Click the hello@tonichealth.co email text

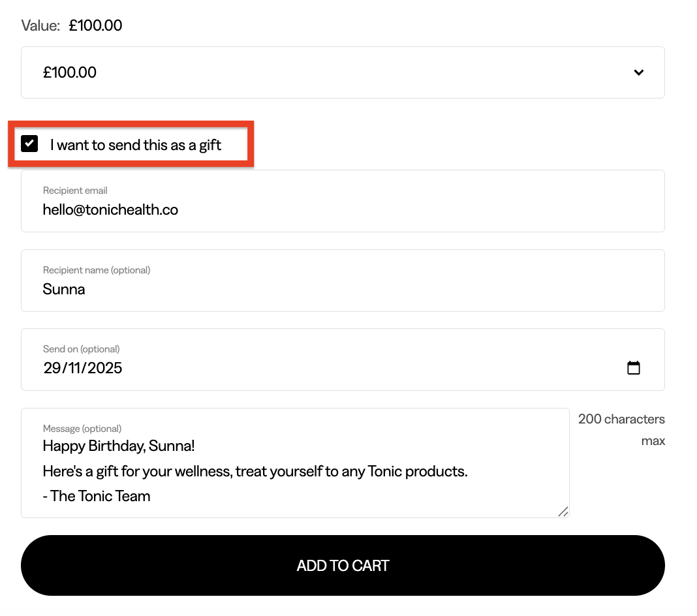point(110,209)
